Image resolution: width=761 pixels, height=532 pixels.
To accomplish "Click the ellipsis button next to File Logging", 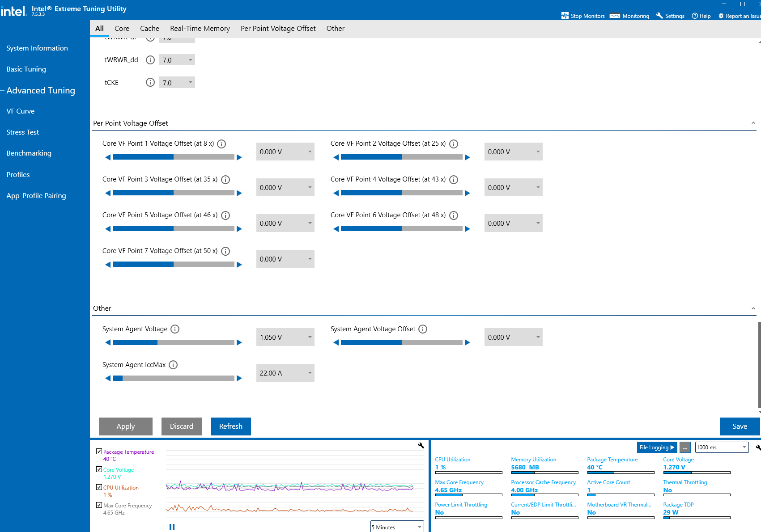I will (685, 447).
